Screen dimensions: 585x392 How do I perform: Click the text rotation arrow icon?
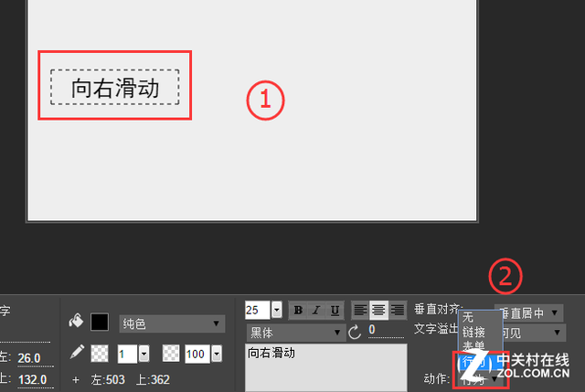point(355,332)
